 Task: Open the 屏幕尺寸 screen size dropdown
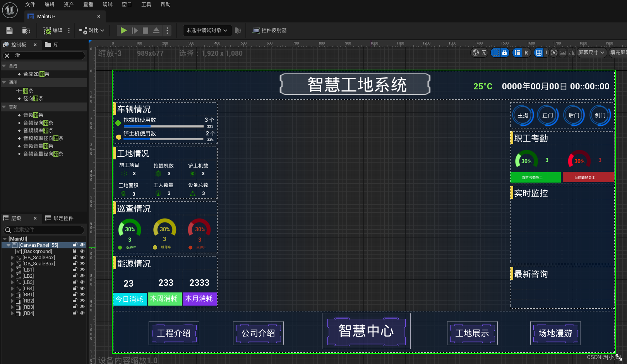click(591, 53)
